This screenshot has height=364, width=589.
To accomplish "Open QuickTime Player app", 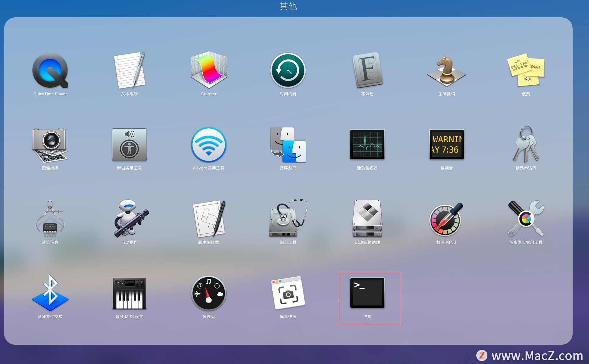I will 50,70.
